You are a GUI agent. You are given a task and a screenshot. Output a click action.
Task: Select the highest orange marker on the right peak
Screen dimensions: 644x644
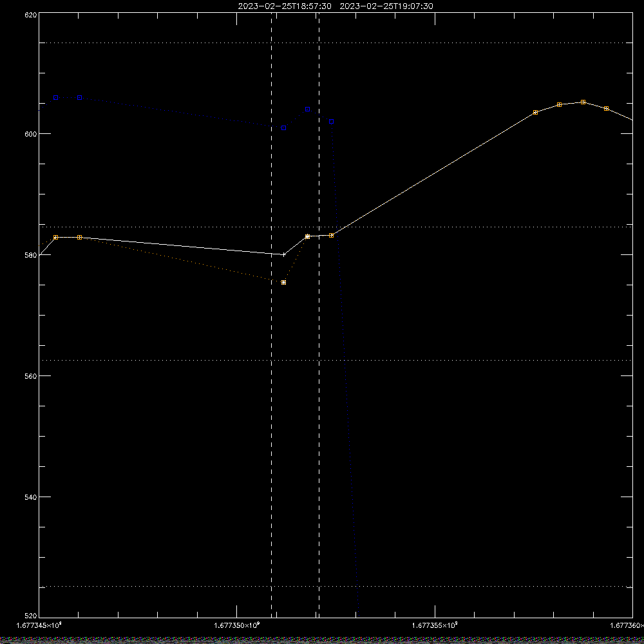(583, 102)
